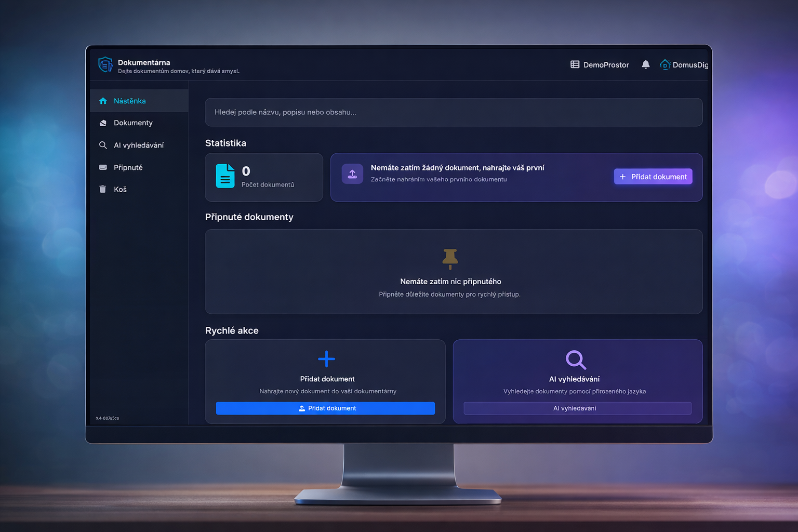
Task: Click the home icon beside Nástěnka
Action: click(x=103, y=101)
